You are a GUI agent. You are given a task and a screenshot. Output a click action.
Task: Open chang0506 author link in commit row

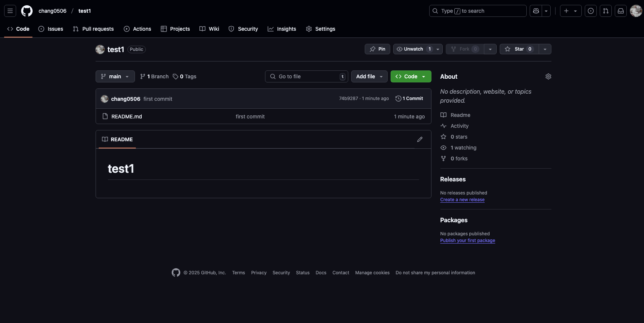pos(126,99)
